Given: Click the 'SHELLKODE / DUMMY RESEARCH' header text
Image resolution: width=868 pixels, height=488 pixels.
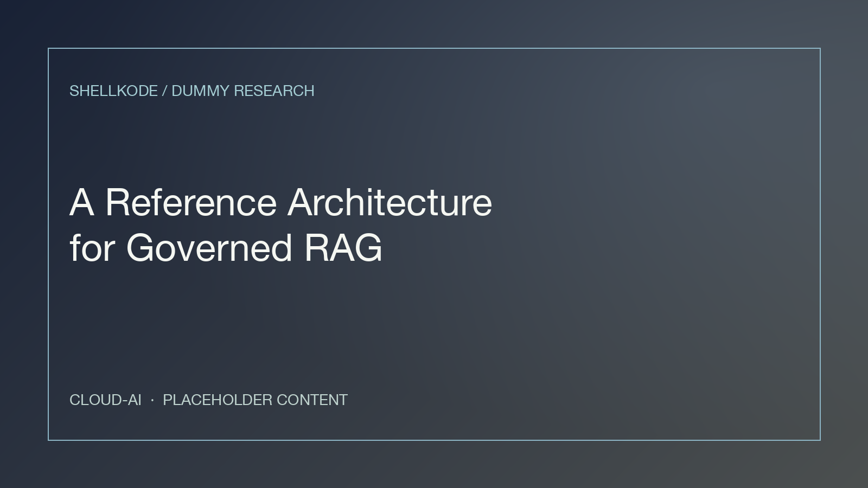Looking at the screenshot, I should point(192,91).
